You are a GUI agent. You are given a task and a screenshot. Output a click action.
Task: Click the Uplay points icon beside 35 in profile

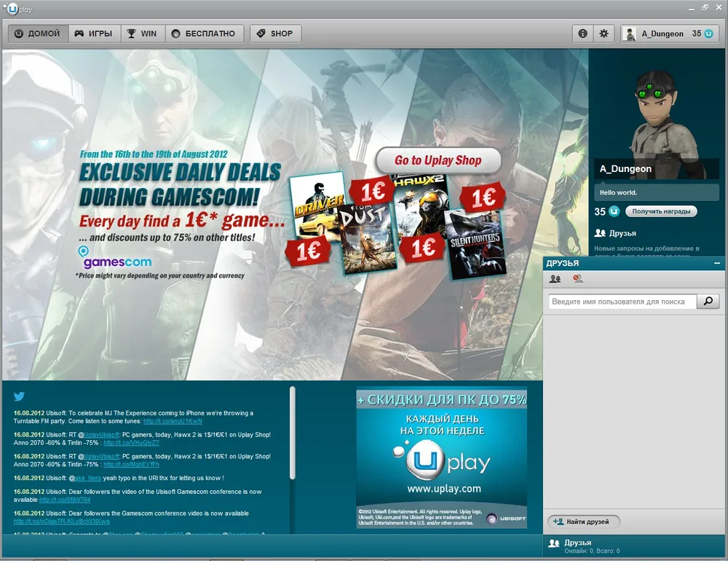pyautogui.click(x=614, y=211)
